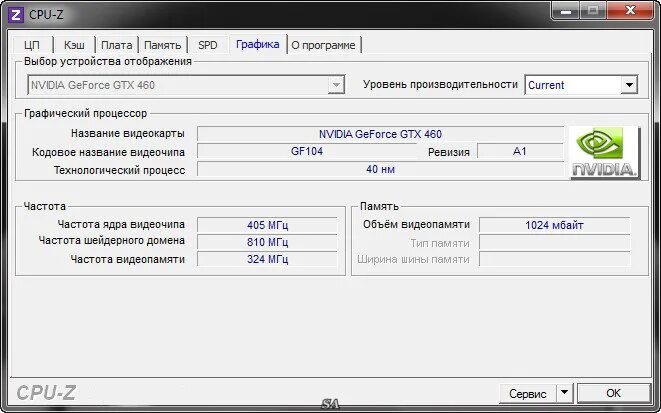Click the Сервис button
Screen dimensions: 661x413
pos(528,393)
